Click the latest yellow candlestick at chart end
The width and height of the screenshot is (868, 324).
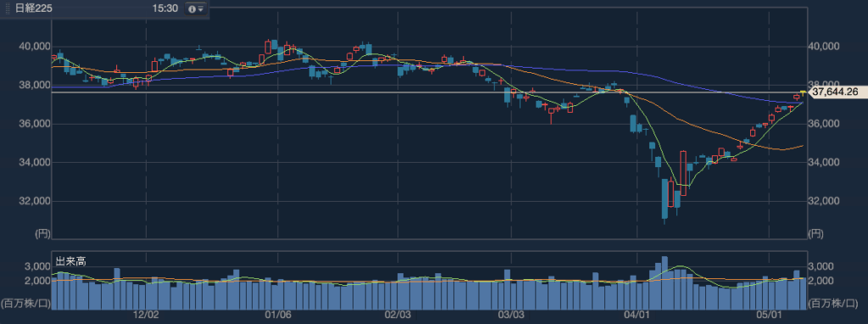point(803,92)
